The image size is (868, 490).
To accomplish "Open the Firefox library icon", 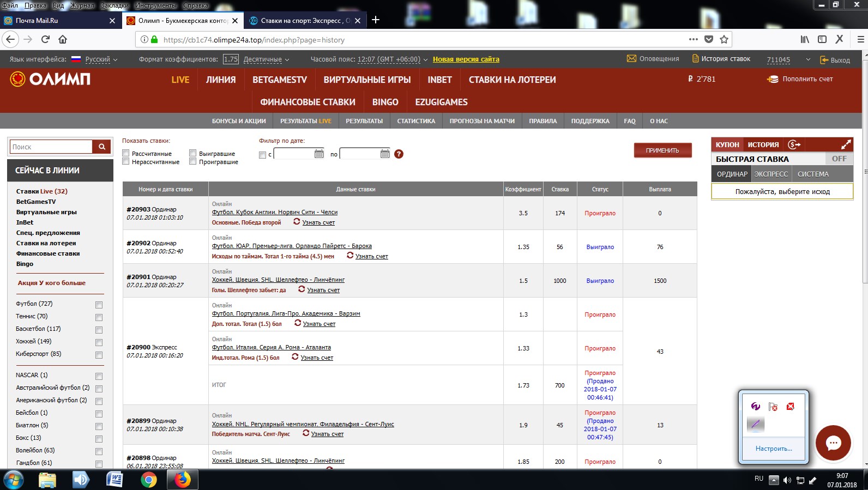I will coord(805,39).
